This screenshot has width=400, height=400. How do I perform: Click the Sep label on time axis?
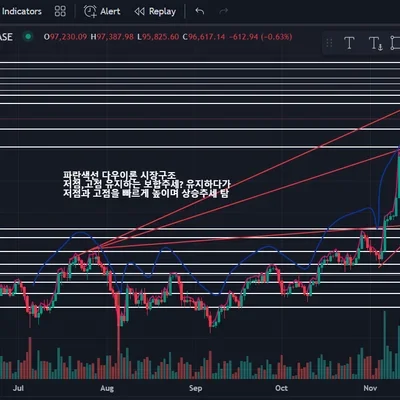click(195, 388)
